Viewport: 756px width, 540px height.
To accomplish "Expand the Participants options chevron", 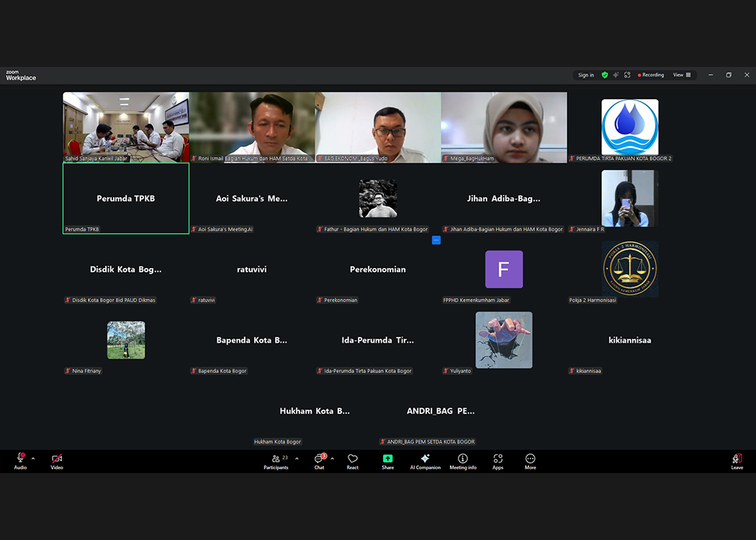I will [x=297, y=459].
